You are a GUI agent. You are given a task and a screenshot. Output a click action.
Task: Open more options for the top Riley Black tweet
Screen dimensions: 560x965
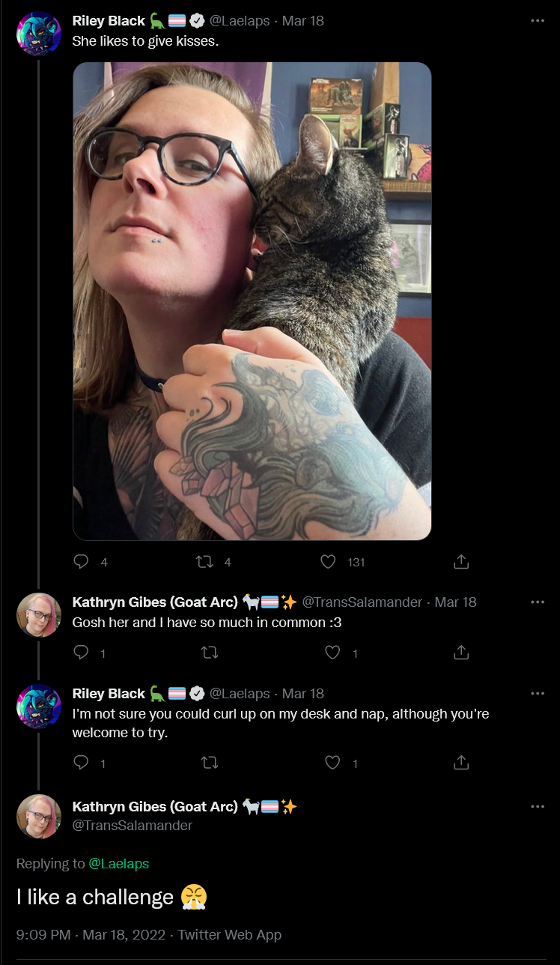point(538,21)
